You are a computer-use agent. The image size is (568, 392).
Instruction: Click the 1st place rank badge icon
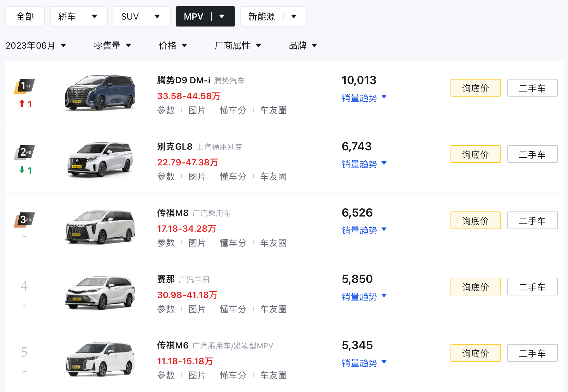(24, 86)
